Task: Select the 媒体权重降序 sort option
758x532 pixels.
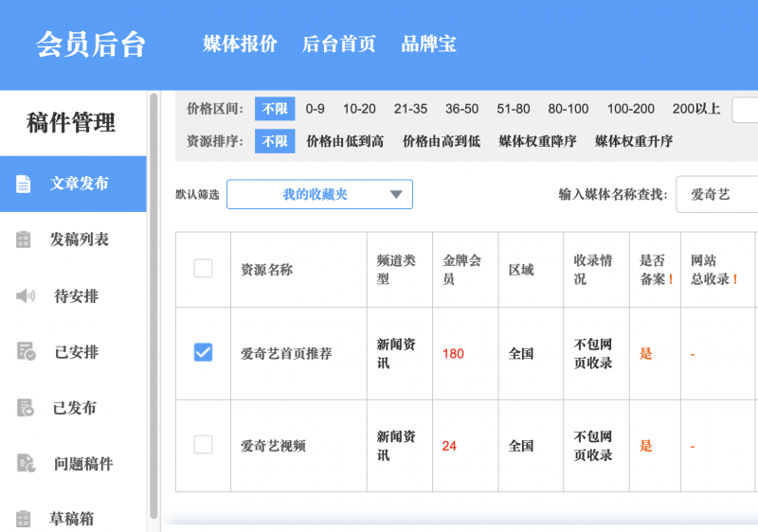Action: click(x=537, y=141)
